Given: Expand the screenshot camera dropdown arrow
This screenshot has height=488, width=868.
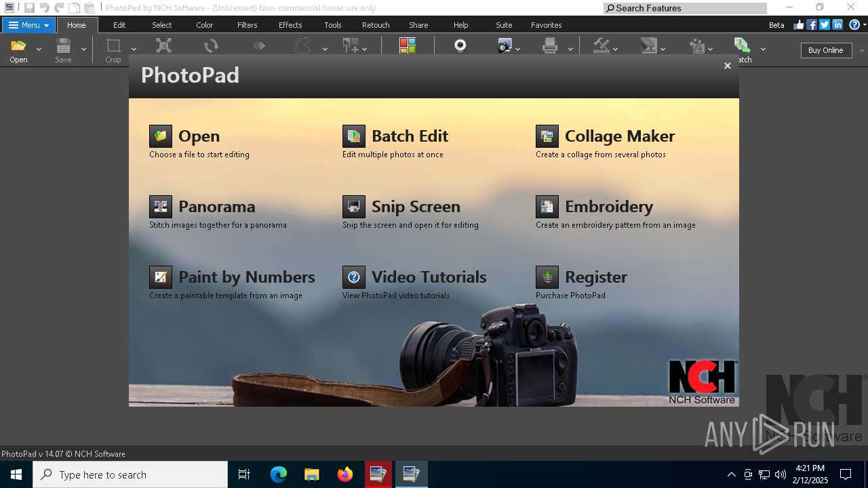Looking at the screenshot, I should [x=518, y=49].
